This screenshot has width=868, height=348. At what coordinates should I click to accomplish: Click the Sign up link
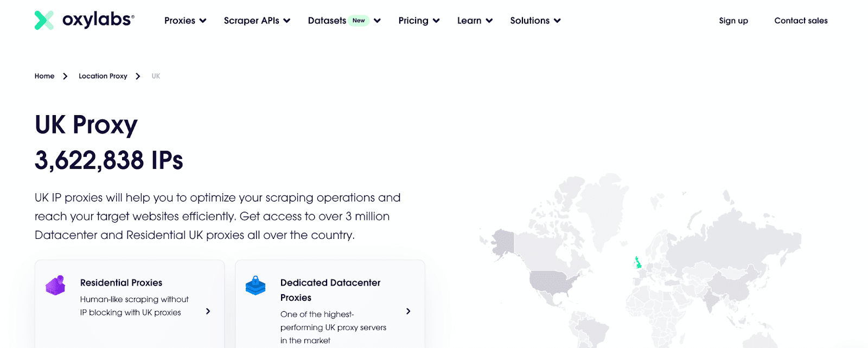click(x=733, y=21)
